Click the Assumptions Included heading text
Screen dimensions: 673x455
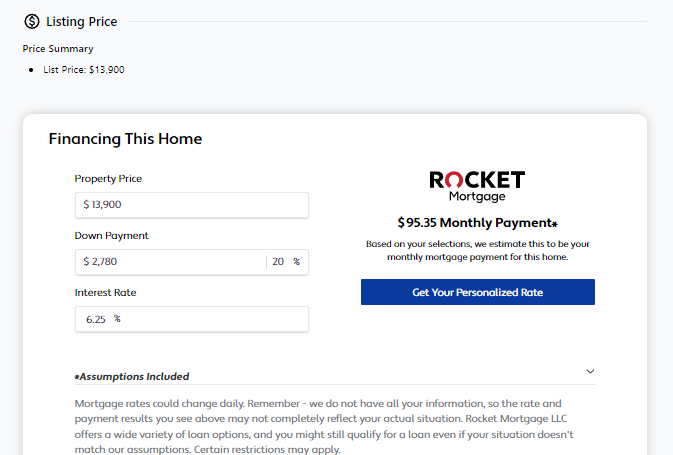132,377
